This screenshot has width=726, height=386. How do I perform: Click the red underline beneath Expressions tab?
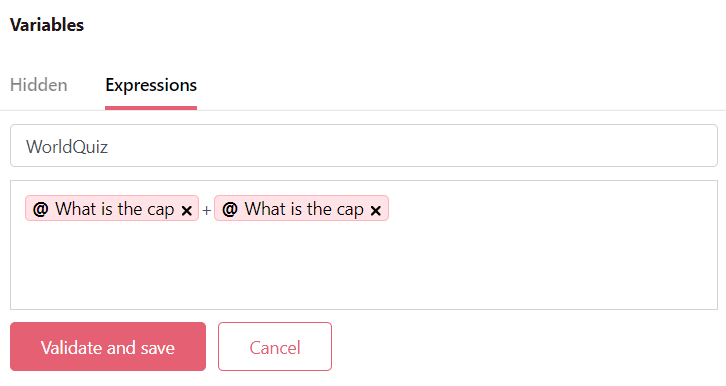click(151, 108)
